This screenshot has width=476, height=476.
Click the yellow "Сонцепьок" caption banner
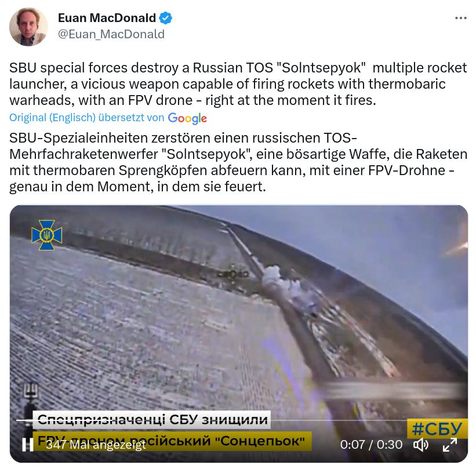point(172,441)
